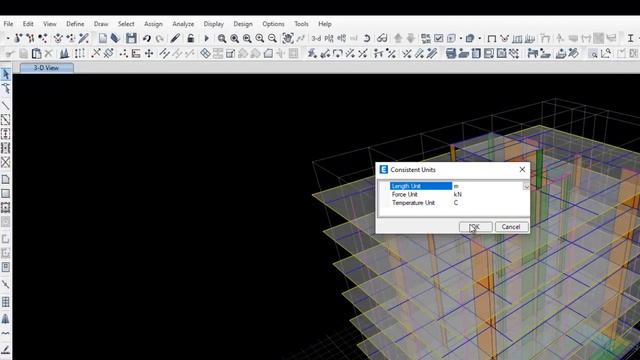This screenshot has height=360, width=640.
Task: Click the Zoom Out minus magnifier
Action: pos(272,38)
